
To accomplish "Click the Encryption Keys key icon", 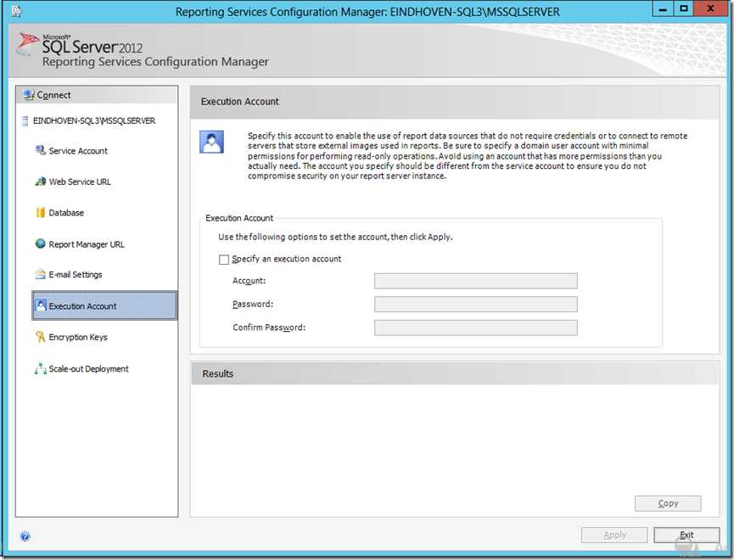I will pyautogui.click(x=40, y=337).
